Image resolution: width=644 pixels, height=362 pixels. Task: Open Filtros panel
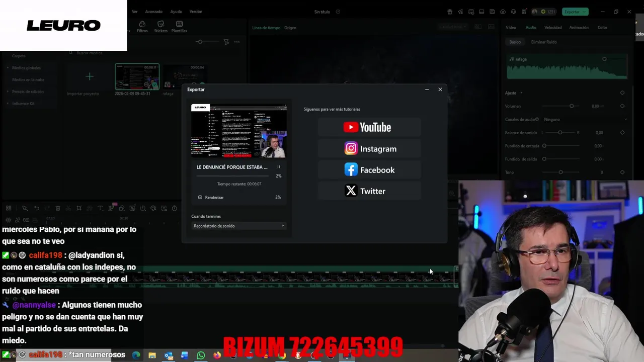(x=142, y=27)
